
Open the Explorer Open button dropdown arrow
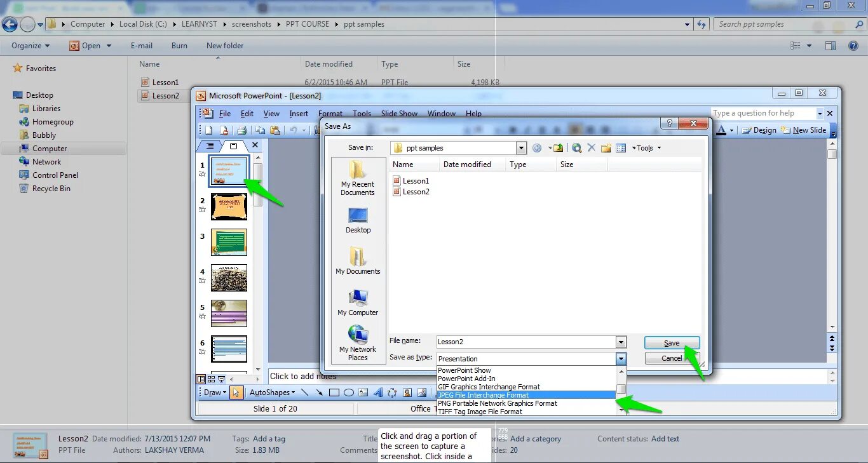pos(109,46)
